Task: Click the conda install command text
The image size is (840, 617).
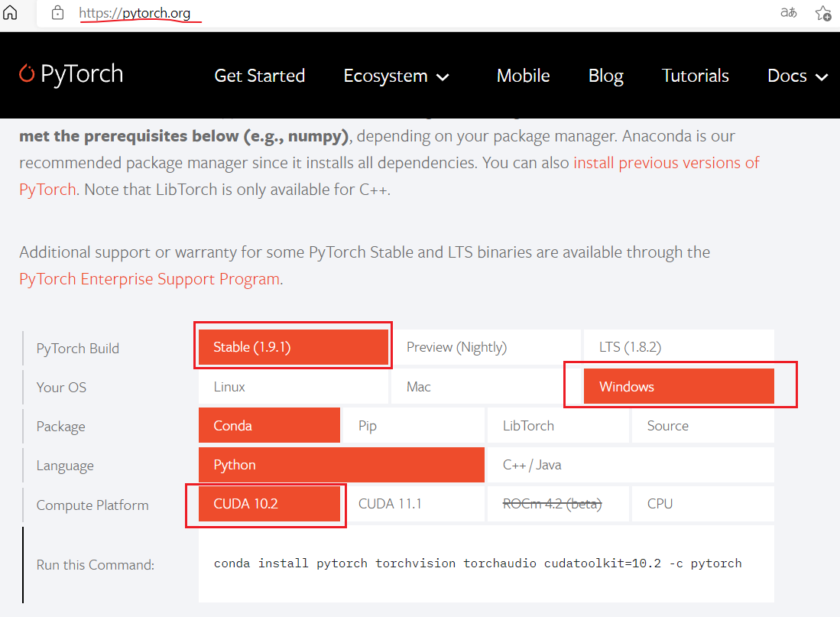Action: [x=477, y=563]
